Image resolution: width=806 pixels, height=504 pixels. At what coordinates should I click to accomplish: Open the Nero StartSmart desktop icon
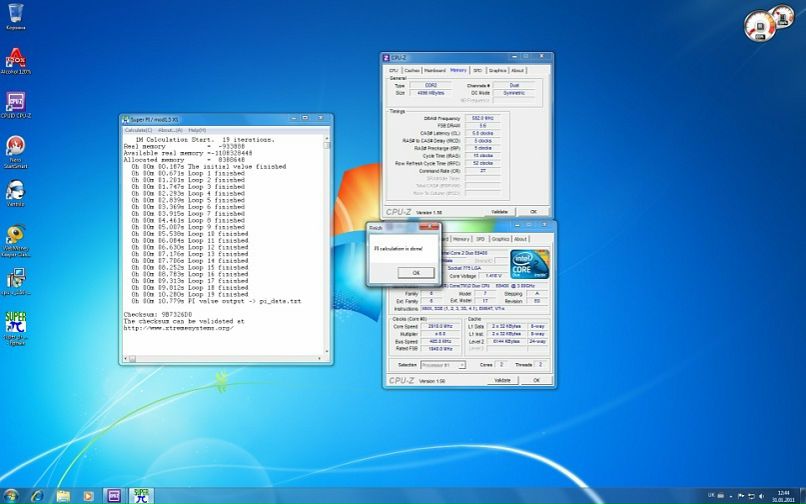tap(16, 147)
